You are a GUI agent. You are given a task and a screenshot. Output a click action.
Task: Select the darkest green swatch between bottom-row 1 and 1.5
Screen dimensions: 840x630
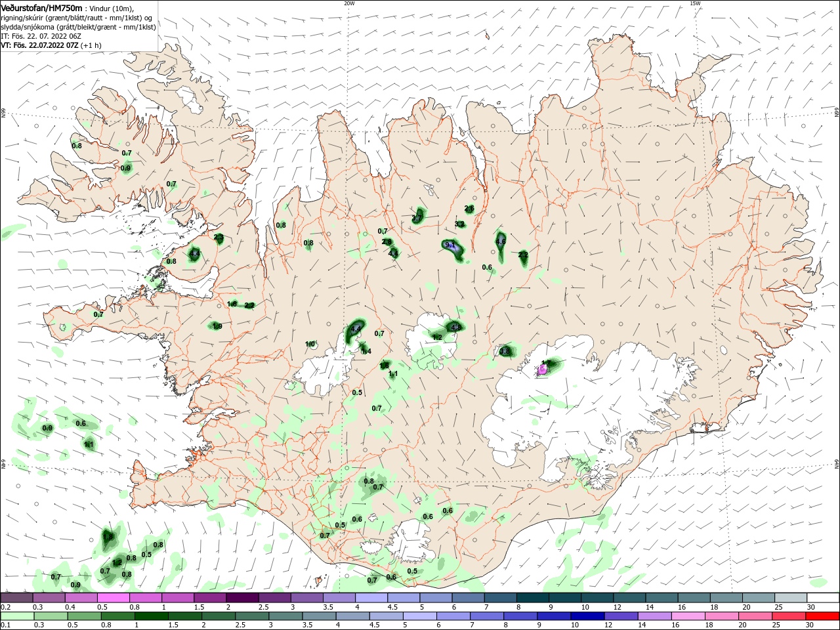pos(152,616)
